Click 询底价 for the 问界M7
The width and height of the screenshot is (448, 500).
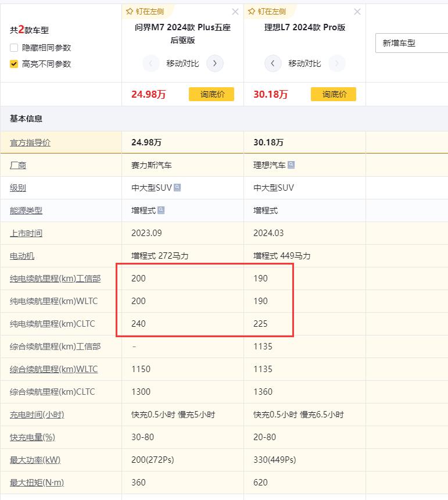coord(212,94)
